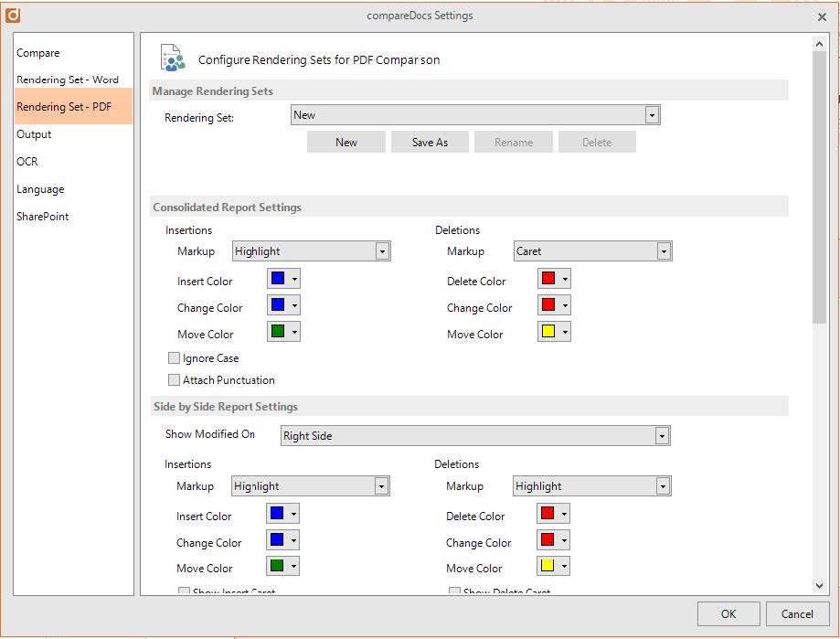Pick Consolidated Deletions Move Color yellow swatch

point(554,332)
